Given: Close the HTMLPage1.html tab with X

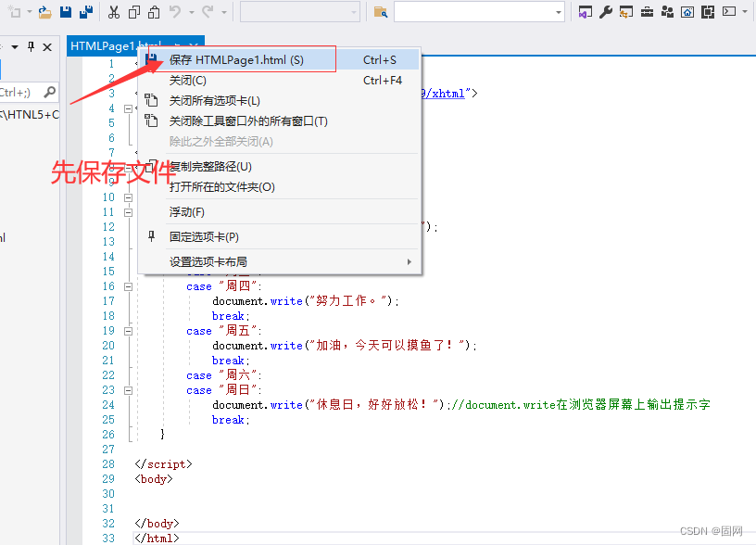Looking at the screenshot, I should click(x=194, y=45).
